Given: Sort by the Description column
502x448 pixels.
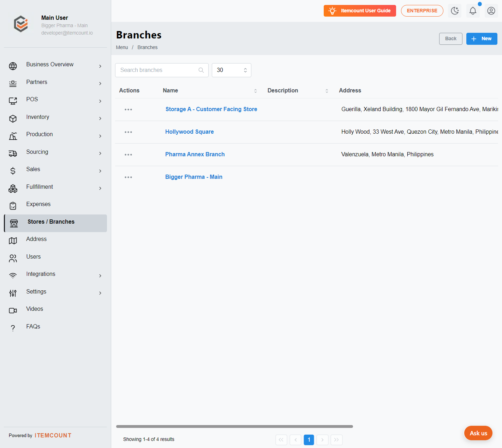Looking at the screenshot, I should click(327, 91).
